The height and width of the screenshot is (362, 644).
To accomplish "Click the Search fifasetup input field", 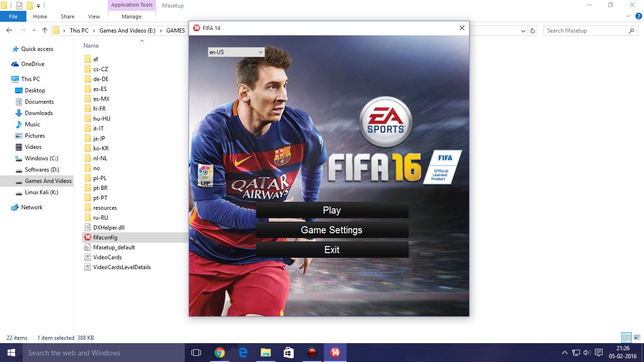I will 585,31.
